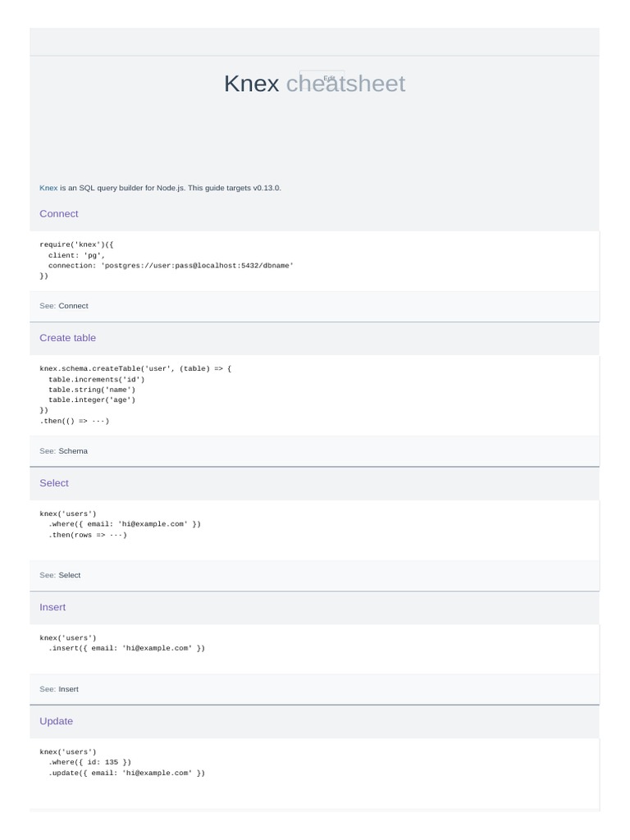Click the Select section heading
The height and width of the screenshot is (840, 630).
coord(54,482)
